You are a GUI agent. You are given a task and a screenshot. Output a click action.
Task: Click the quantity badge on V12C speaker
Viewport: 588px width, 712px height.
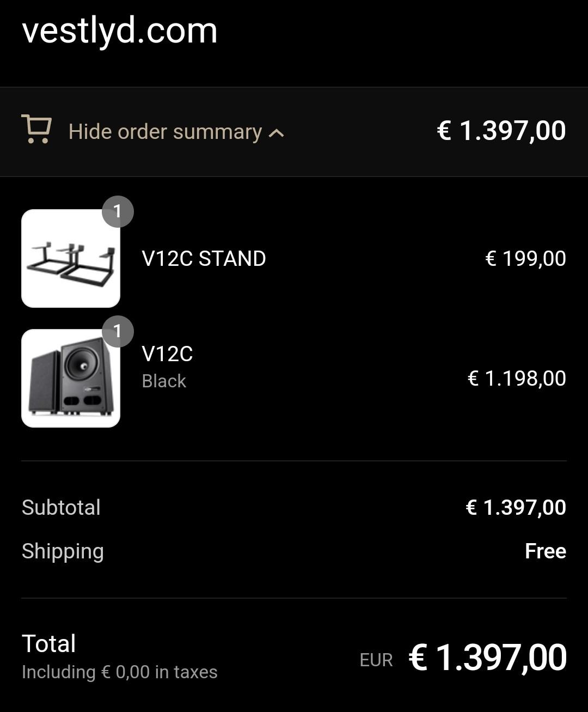coord(118,331)
